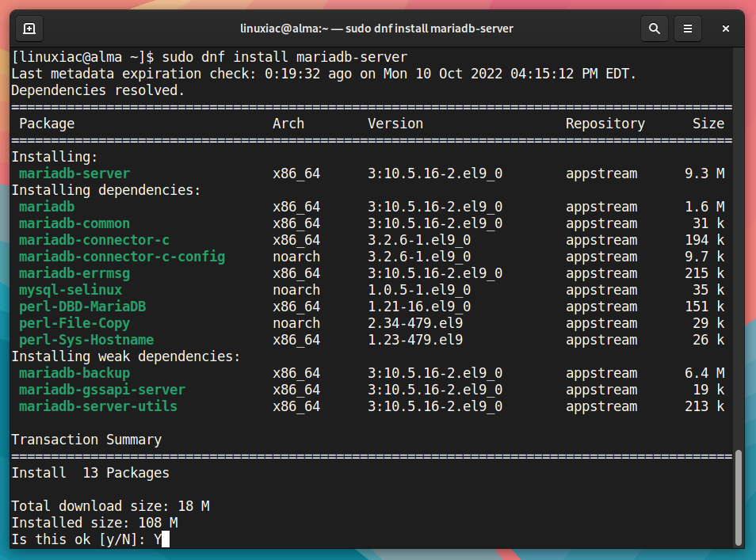This screenshot has width=756, height=560.
Task: Click the Last metadata expiration check line
Action: 323,74
